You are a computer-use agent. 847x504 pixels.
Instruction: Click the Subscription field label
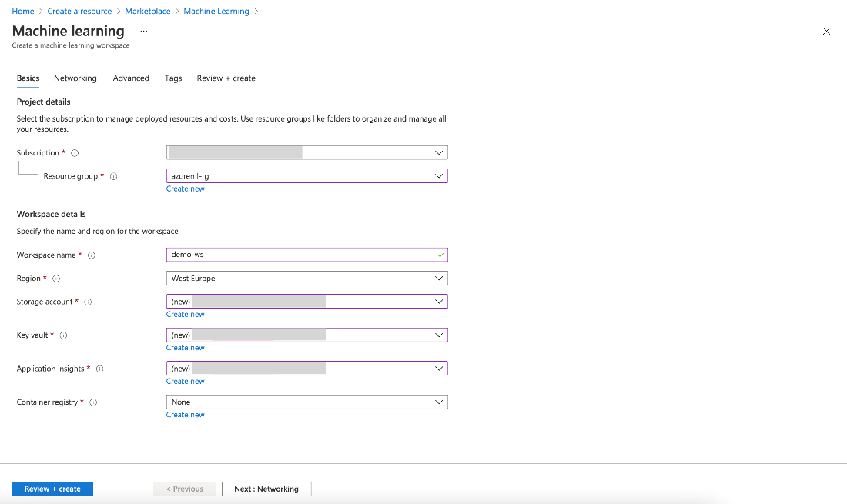[x=38, y=153]
